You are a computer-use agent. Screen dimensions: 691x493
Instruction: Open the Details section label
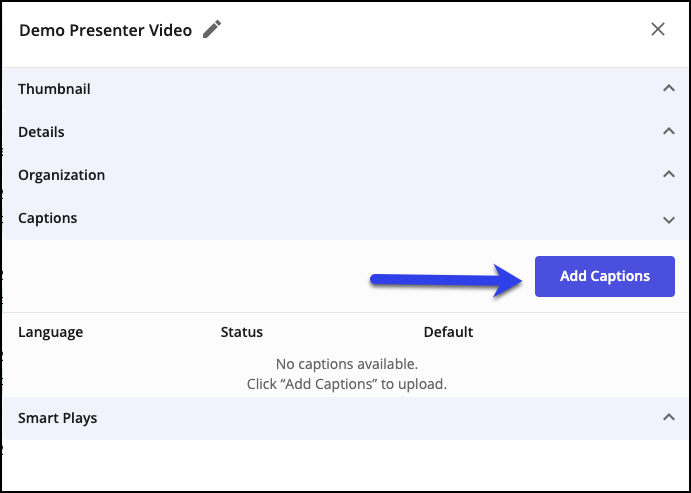pos(41,132)
